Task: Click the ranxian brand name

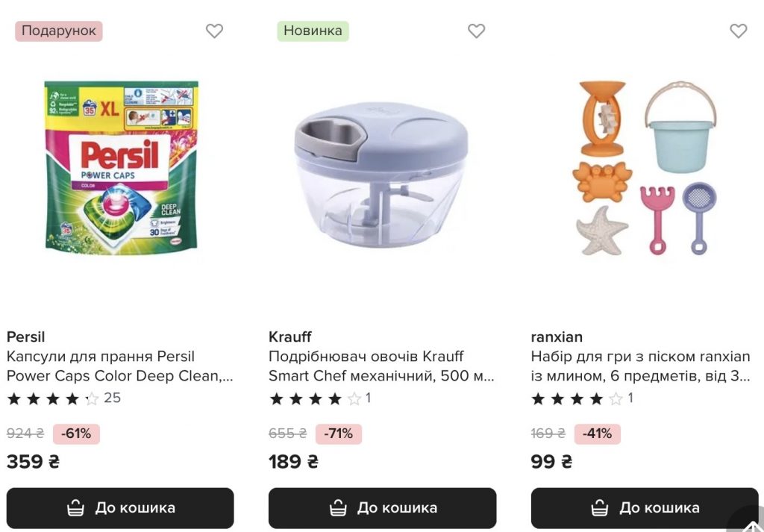Action: click(x=557, y=337)
